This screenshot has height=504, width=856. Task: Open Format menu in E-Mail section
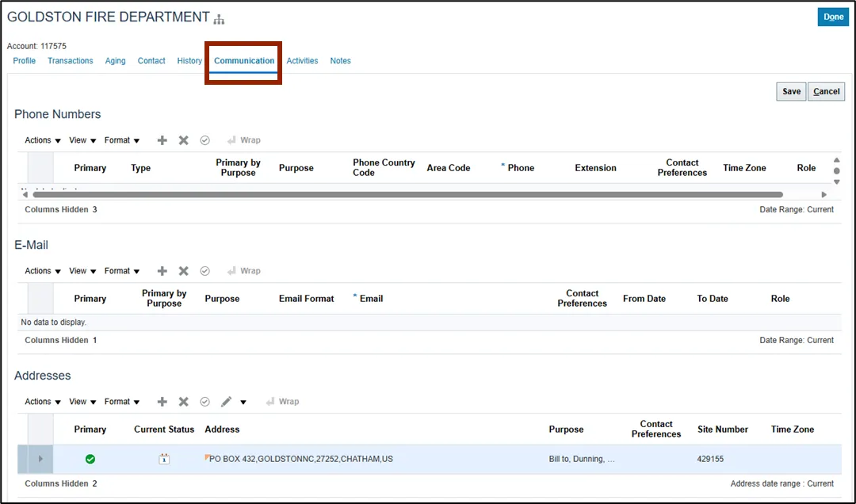tap(122, 271)
